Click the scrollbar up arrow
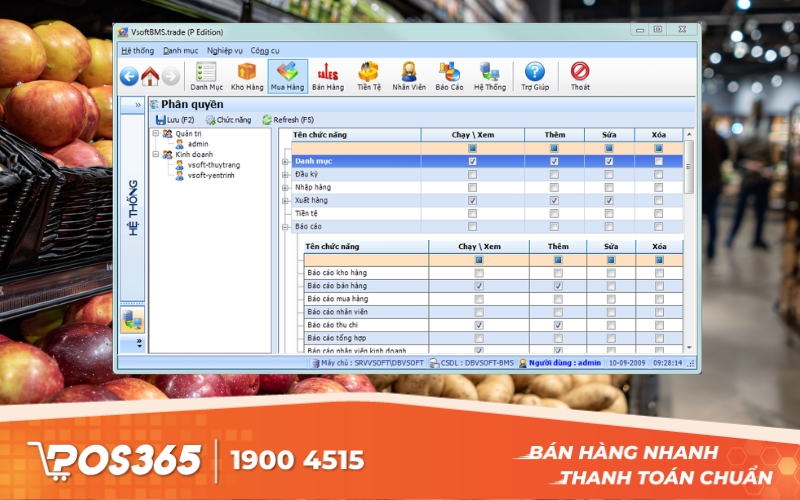 tap(689, 134)
